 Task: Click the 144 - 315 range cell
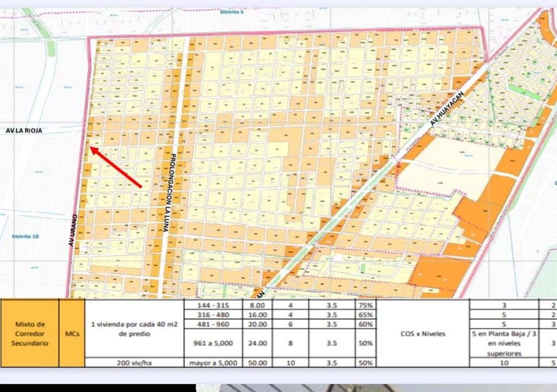pos(213,305)
